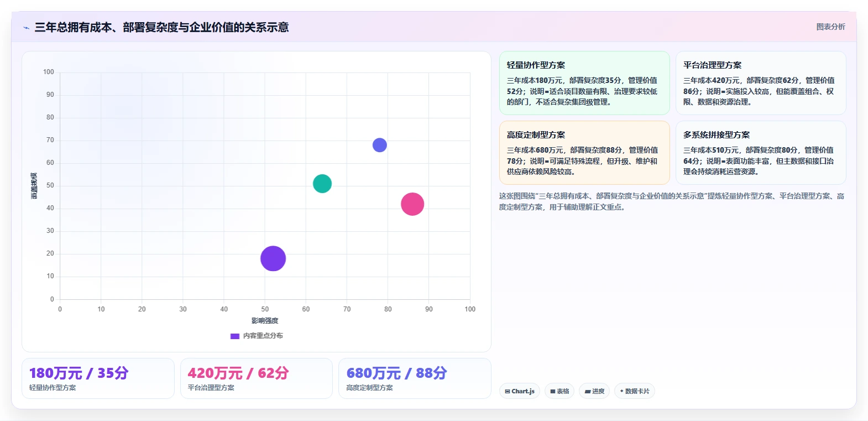
Task: Select the 680万元 / 88分 metric card
Action: click(415, 378)
